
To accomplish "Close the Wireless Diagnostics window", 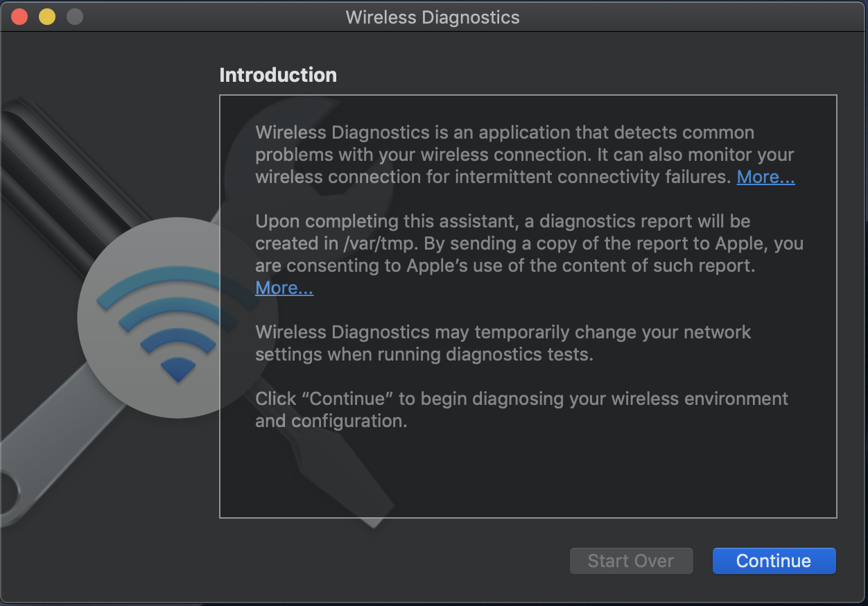I will (x=19, y=17).
